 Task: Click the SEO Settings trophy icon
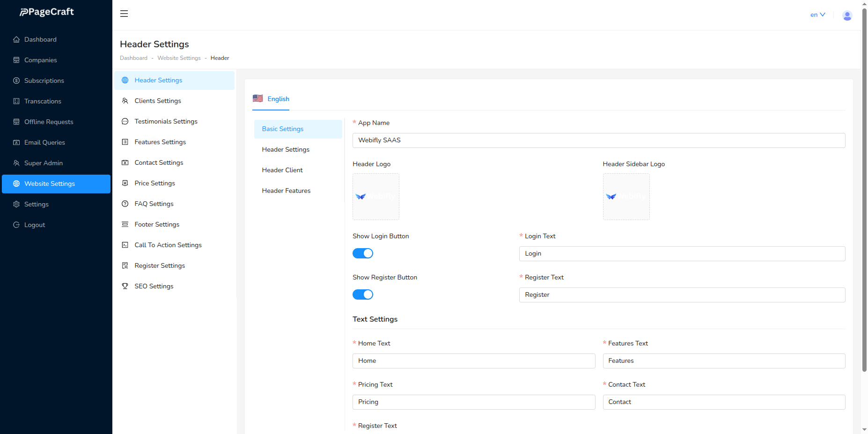(x=125, y=287)
